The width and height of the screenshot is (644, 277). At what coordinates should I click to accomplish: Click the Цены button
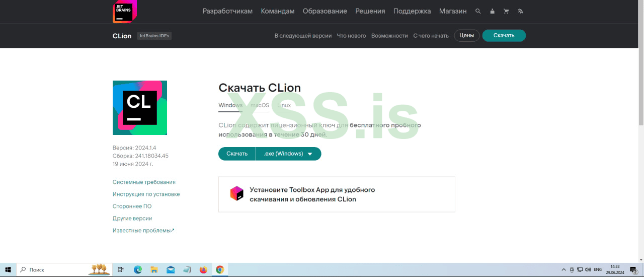coord(467,36)
